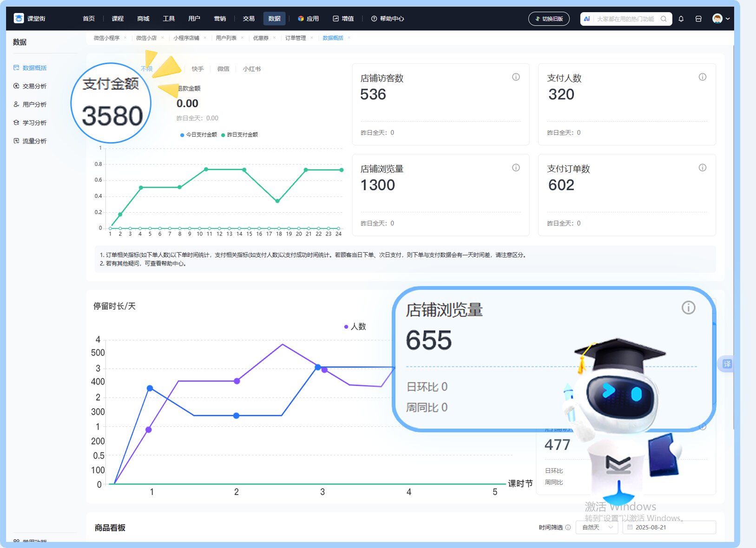Switch to the 微信小店 page tab
Screen dimensions: 756x548
point(146,38)
